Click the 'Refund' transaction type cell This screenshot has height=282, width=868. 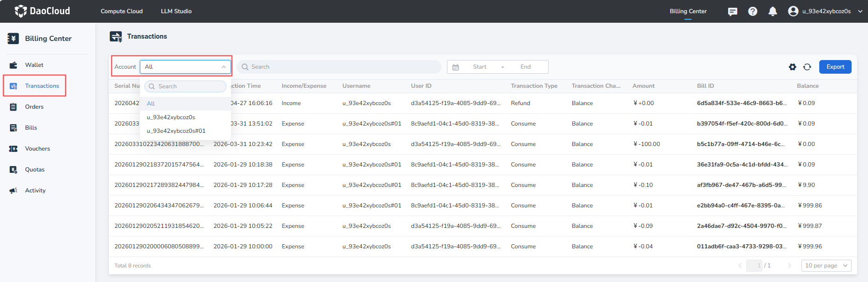pos(520,103)
